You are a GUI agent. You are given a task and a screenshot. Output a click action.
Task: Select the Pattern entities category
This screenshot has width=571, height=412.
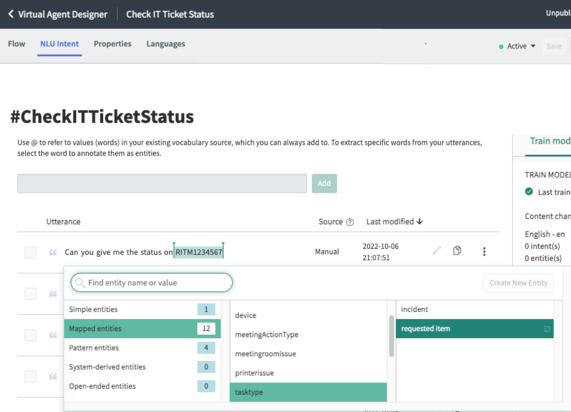click(x=142, y=348)
